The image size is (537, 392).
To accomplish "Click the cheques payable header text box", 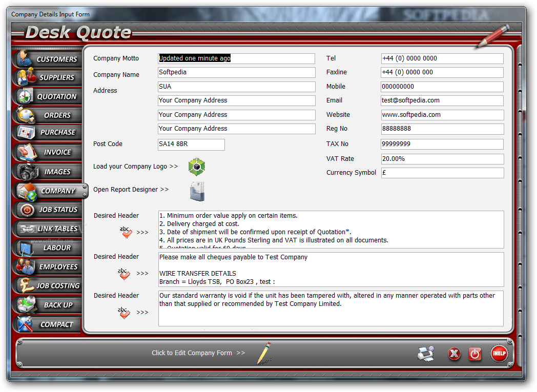I will (x=331, y=270).
